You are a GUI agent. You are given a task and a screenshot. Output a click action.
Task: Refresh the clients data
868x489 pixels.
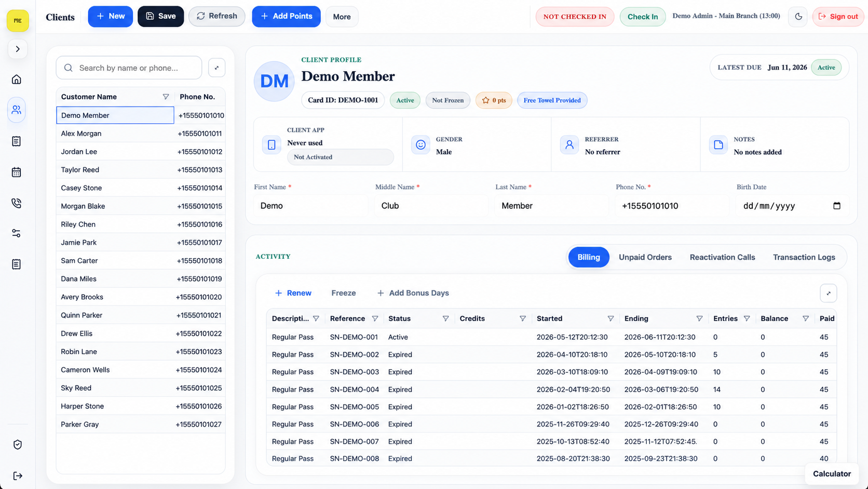(x=216, y=16)
